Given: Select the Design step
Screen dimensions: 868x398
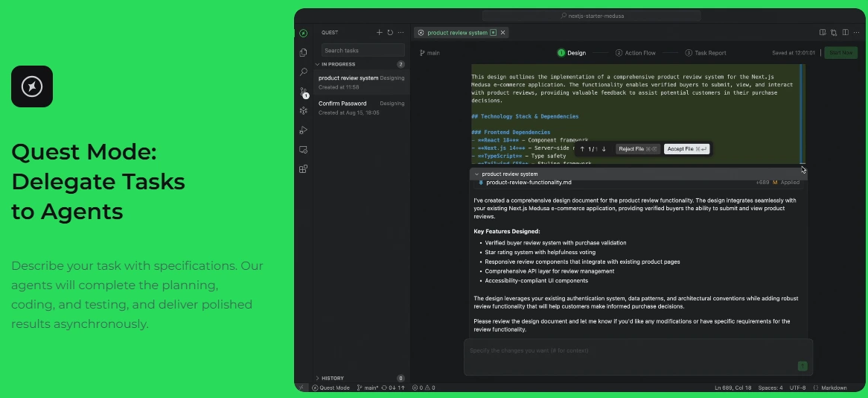Looking at the screenshot, I should pos(572,53).
